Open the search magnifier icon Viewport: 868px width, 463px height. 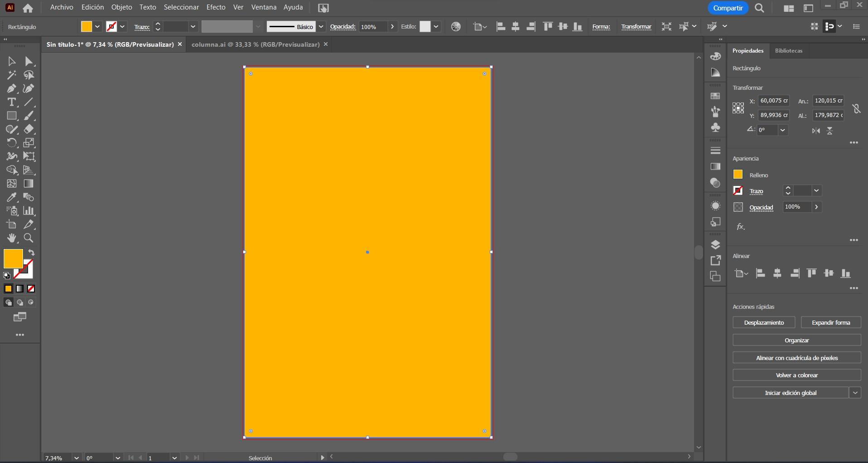(760, 8)
